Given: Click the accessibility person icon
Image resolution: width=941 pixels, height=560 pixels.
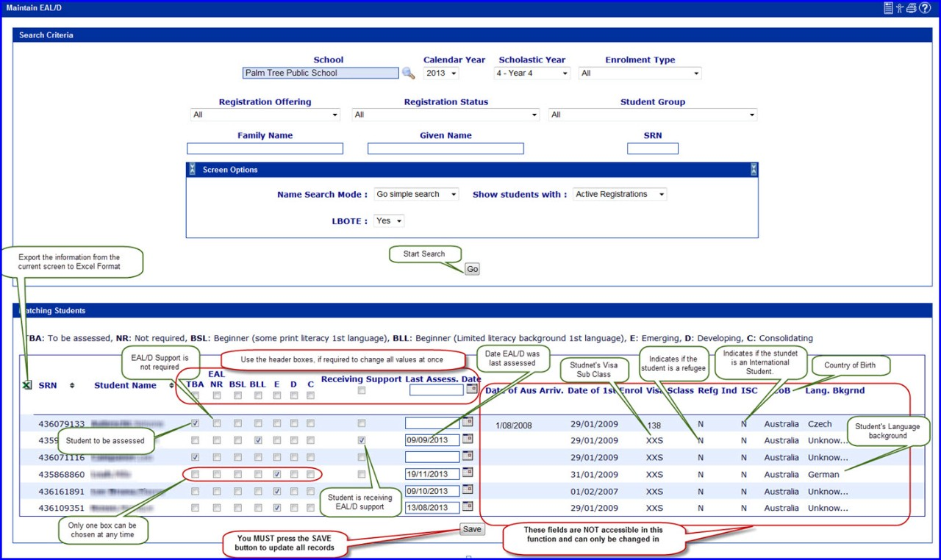Looking at the screenshot, I should pyautogui.click(x=899, y=8).
